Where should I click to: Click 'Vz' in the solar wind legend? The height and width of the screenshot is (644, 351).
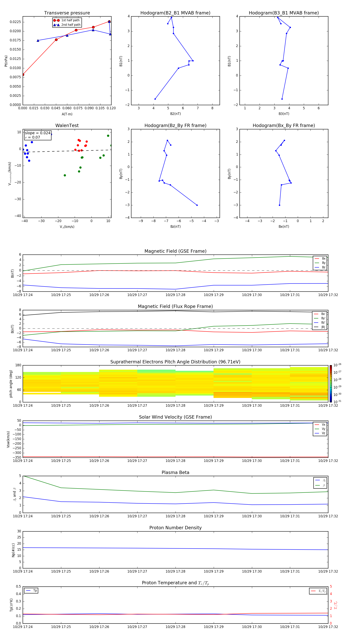320,433
